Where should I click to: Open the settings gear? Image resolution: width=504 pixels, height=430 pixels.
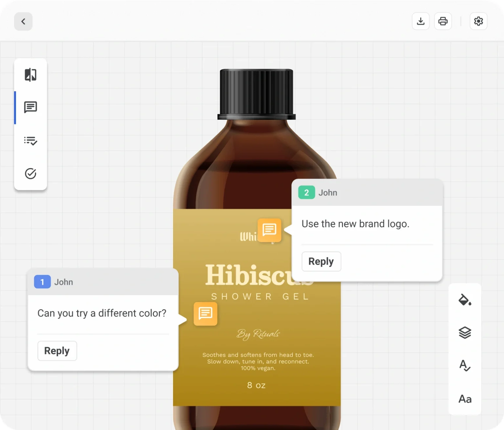tap(478, 21)
